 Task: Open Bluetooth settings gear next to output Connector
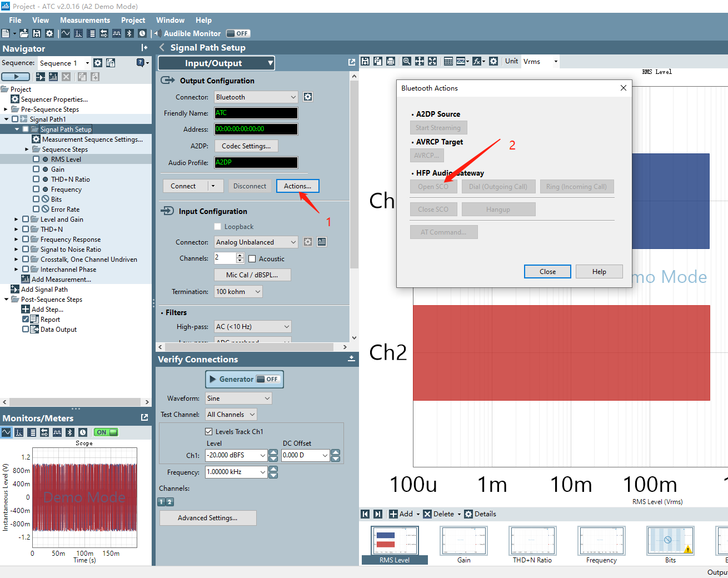[308, 97]
